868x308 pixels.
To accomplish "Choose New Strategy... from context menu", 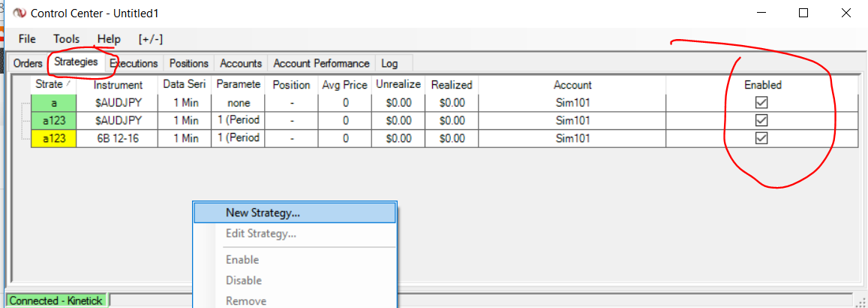I will [263, 213].
